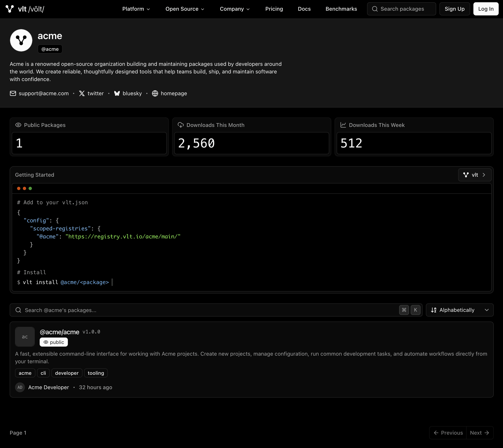Viewport: 503px width, 448px height.
Task: Click the email envelope icon
Action: [13, 94]
